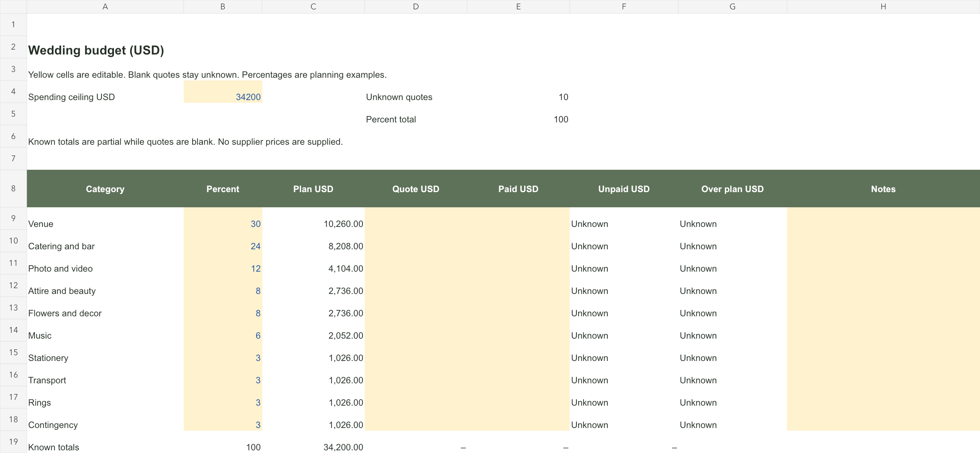Click the Unpaid USD header

coord(624,189)
